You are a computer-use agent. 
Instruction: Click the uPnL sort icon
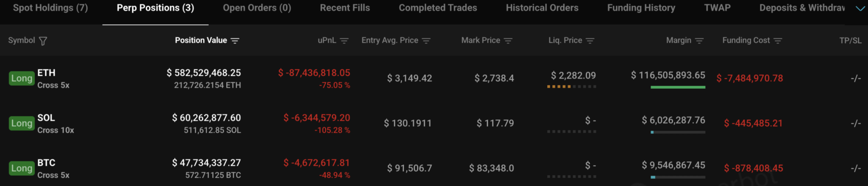click(x=344, y=41)
